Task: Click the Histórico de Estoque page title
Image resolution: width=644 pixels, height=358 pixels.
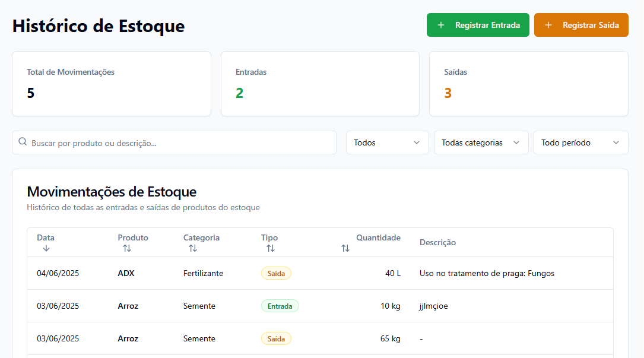Action: [99, 26]
